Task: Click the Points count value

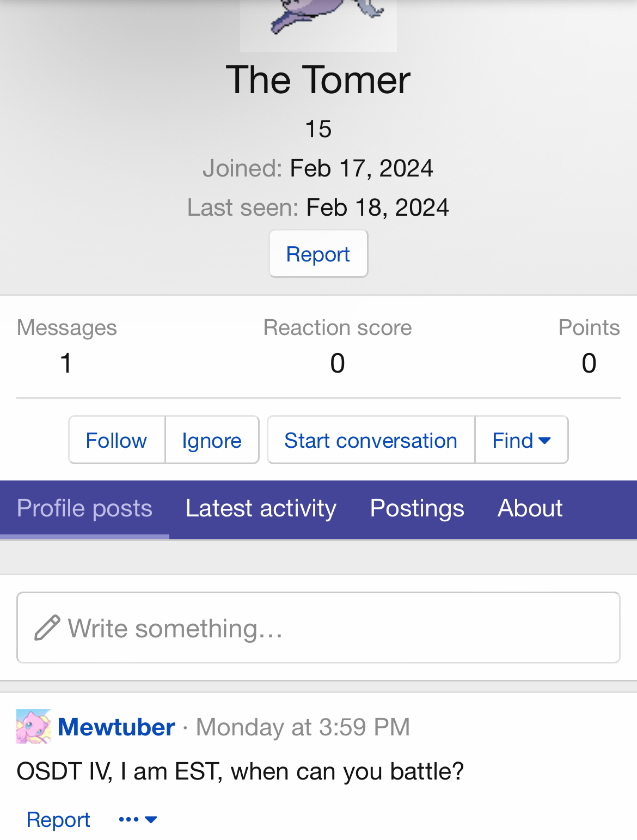Action: click(589, 363)
